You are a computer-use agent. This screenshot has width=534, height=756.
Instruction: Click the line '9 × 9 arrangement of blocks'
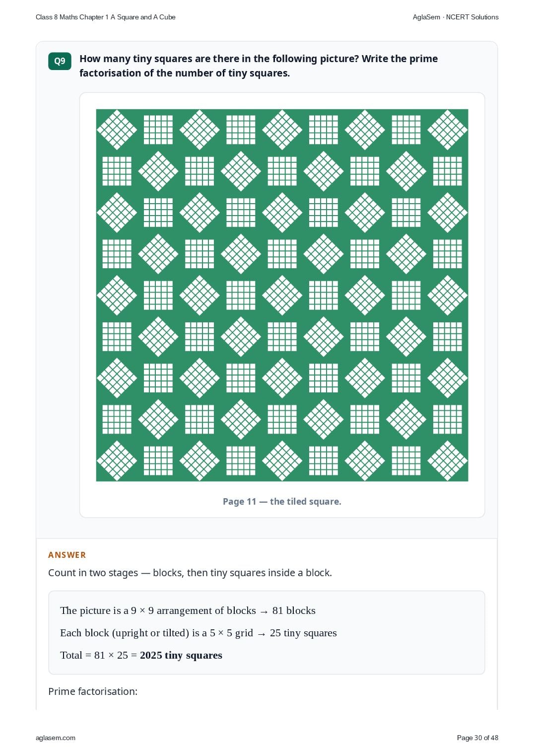(x=188, y=610)
